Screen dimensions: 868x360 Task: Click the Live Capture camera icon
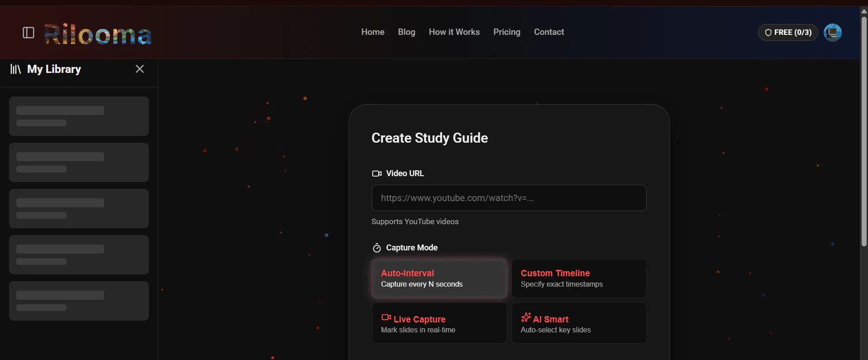point(386,317)
